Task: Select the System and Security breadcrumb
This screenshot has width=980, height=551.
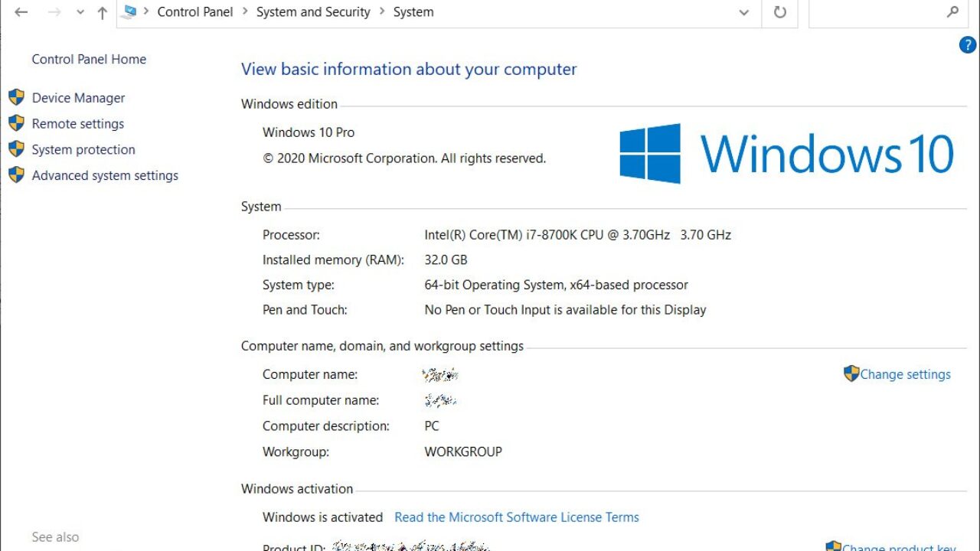Action: [x=313, y=12]
